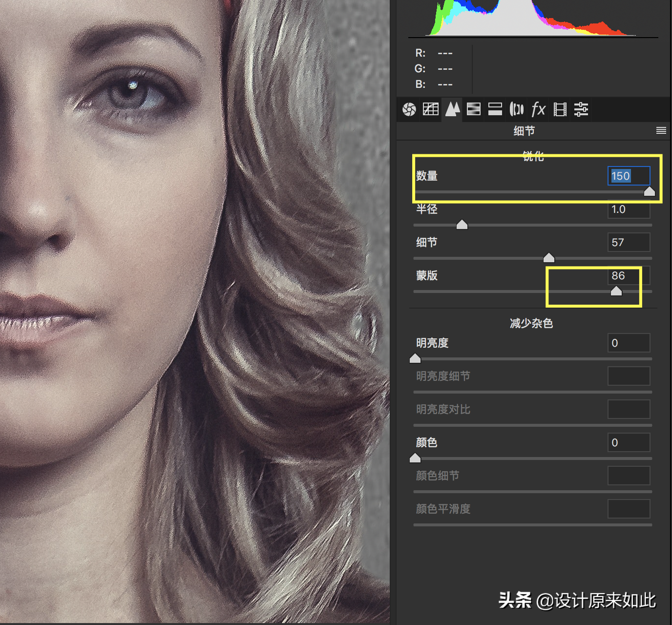The height and width of the screenshot is (625, 672).
Task: Click the 颜色 color noise slider handle
Action: (415, 458)
